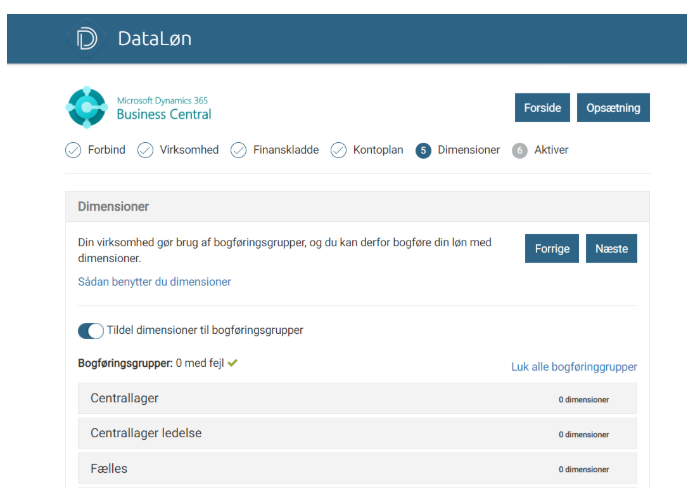Expand the Centrallager posting group
Viewport: 687px width, 501px height.
click(x=357, y=399)
